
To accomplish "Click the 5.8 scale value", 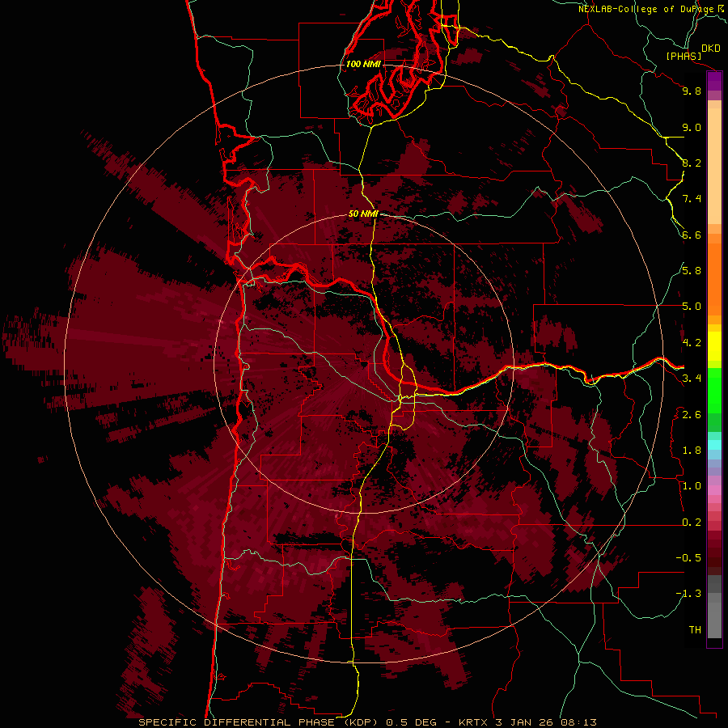I will pos(692,271).
